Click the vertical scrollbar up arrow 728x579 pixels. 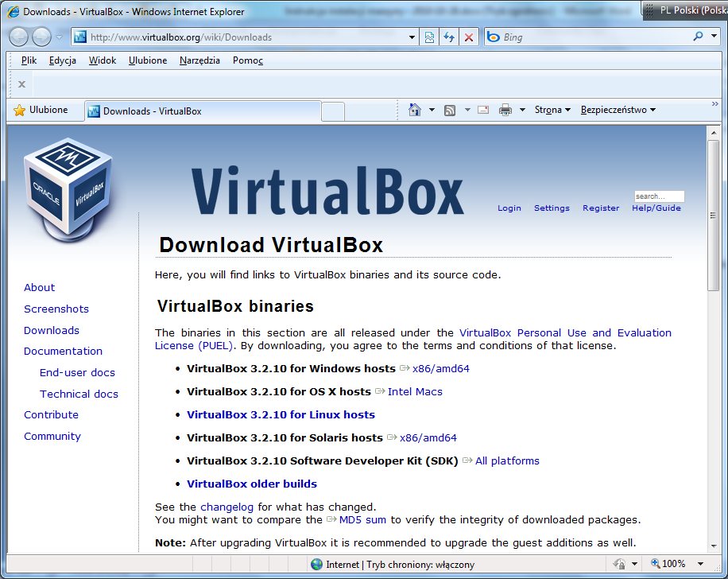pyautogui.click(x=714, y=133)
